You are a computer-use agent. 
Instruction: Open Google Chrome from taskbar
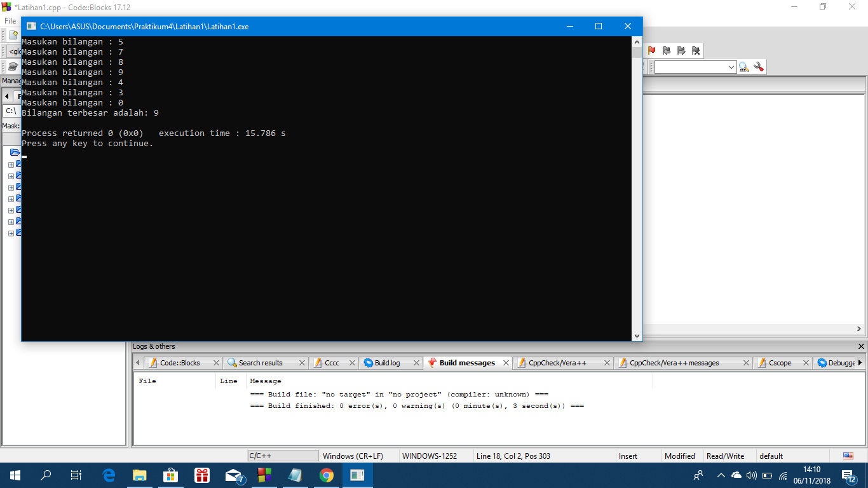tap(327, 475)
